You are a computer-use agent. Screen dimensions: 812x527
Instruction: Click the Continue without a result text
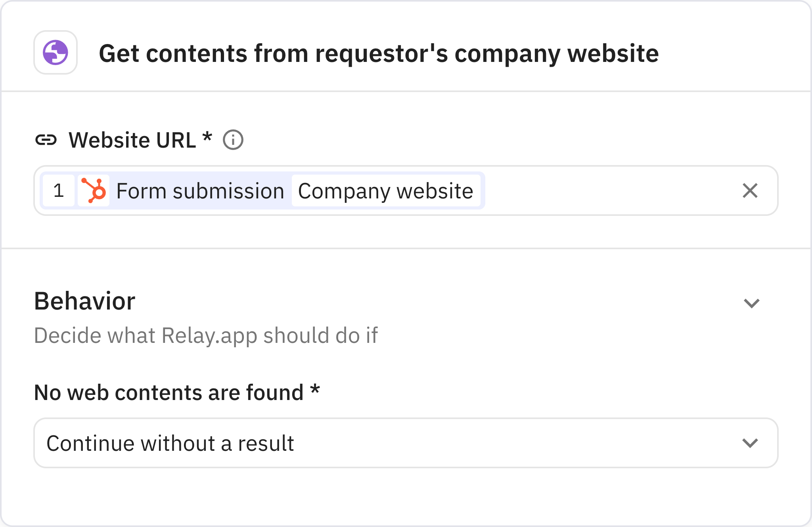171,443
